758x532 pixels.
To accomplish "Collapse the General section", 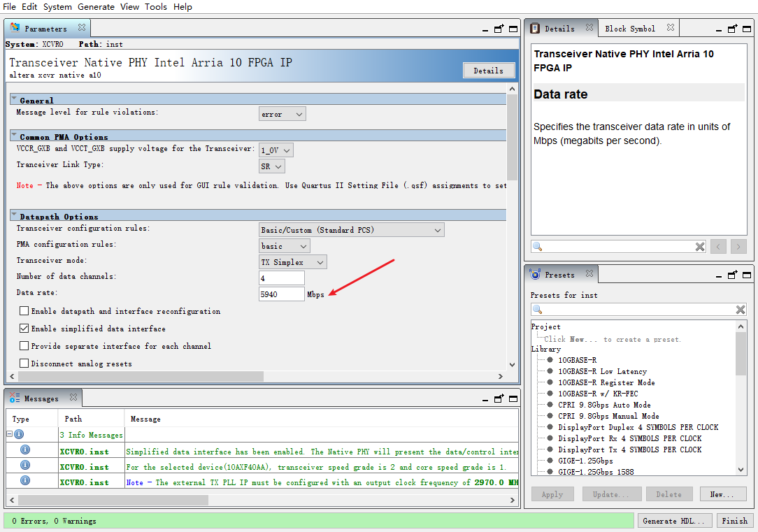I will [x=14, y=99].
